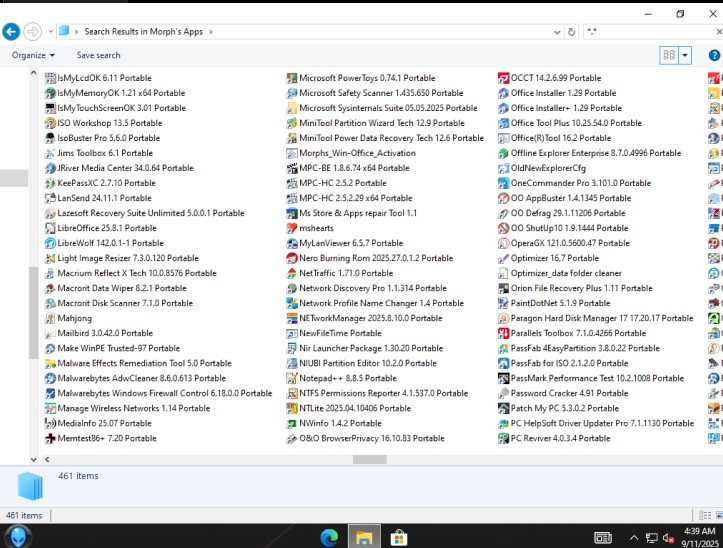Select MPC-BE 1.8.6.74 x64 Portable icon
Image resolution: width=723 pixels, height=548 pixels.
(292, 168)
